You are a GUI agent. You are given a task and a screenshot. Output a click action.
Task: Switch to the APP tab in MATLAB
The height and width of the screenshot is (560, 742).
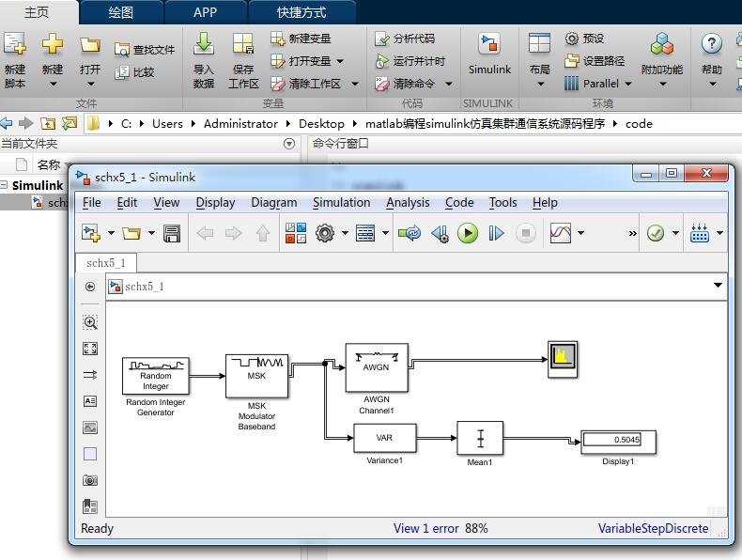click(205, 12)
